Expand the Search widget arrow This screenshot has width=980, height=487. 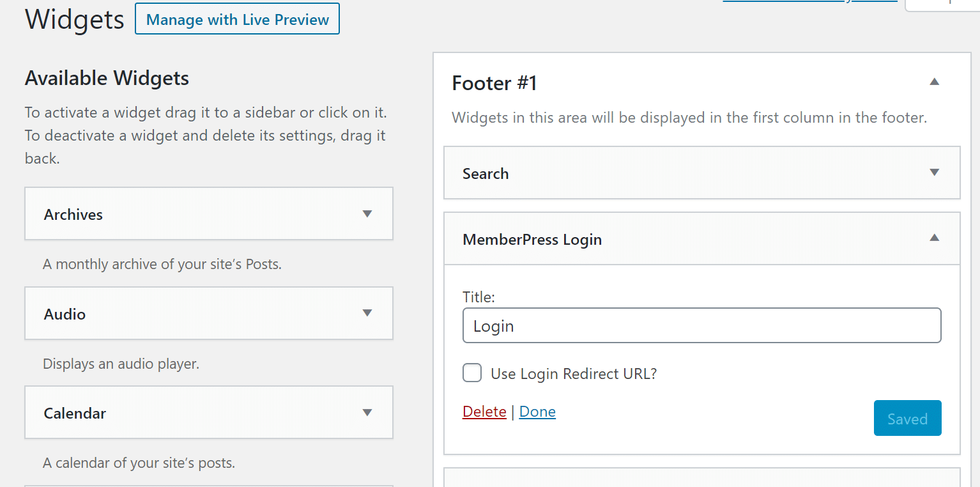click(935, 172)
